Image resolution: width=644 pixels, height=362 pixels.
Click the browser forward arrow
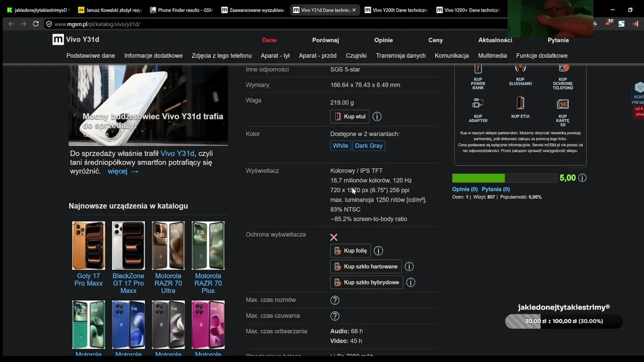(x=23, y=24)
